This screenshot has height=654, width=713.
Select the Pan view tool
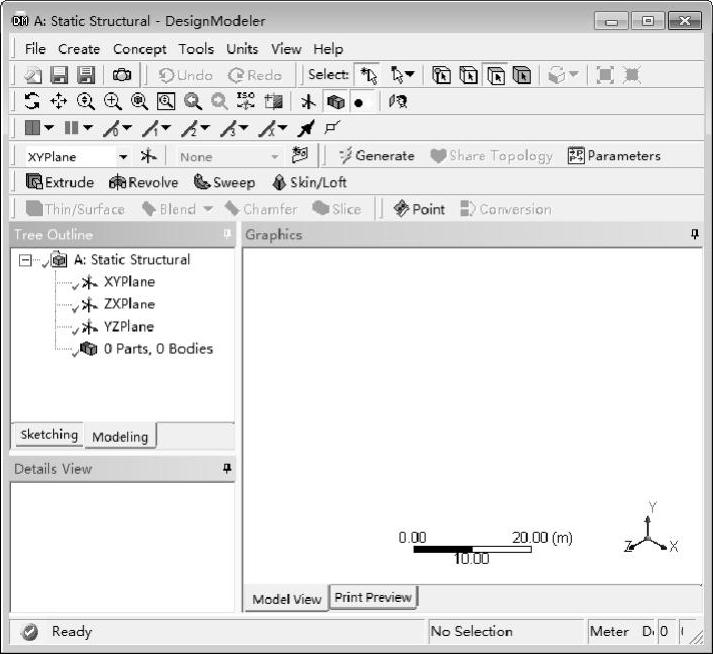pyautogui.click(x=59, y=101)
